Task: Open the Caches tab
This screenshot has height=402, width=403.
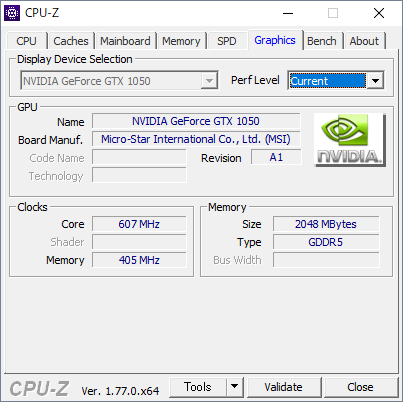Action: click(x=71, y=41)
